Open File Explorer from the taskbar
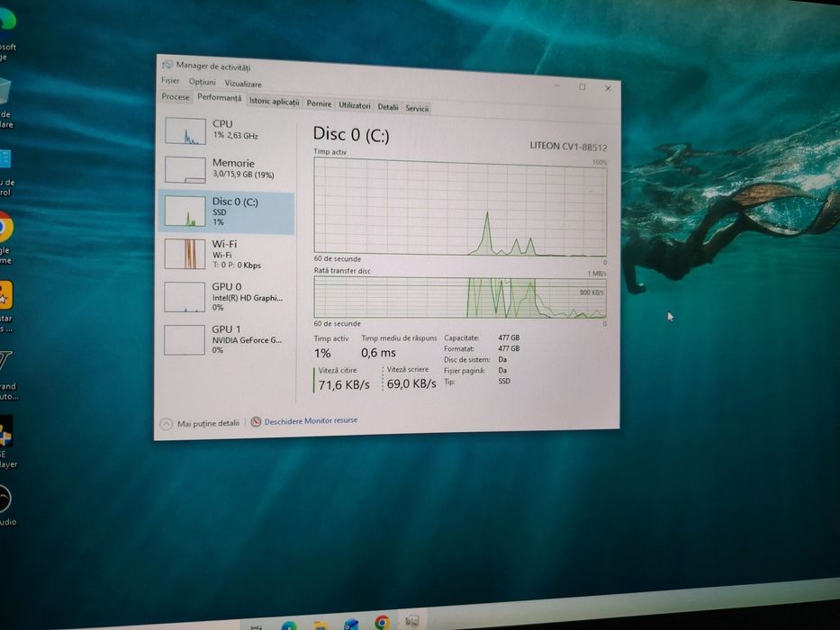The width and height of the screenshot is (840, 630). [321, 625]
